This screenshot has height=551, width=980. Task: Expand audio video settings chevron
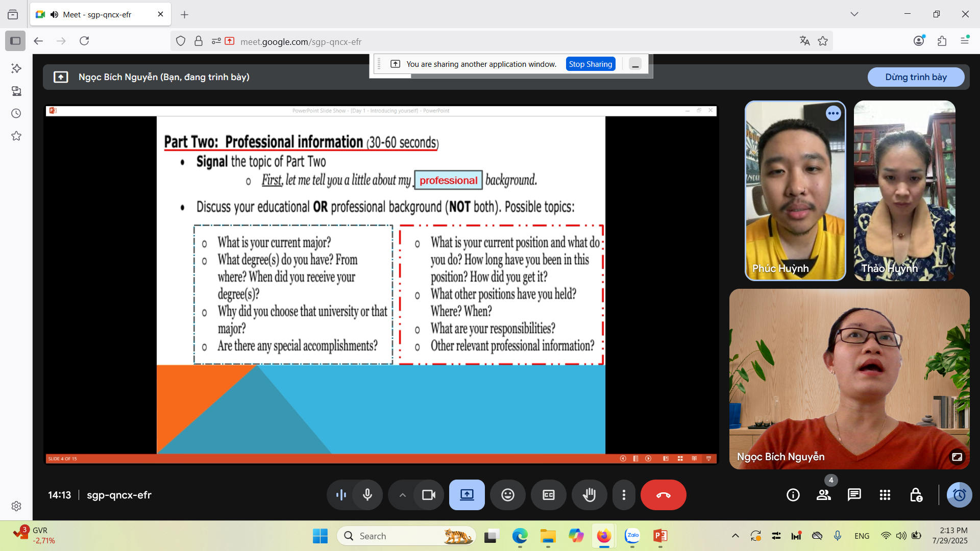pyautogui.click(x=402, y=495)
